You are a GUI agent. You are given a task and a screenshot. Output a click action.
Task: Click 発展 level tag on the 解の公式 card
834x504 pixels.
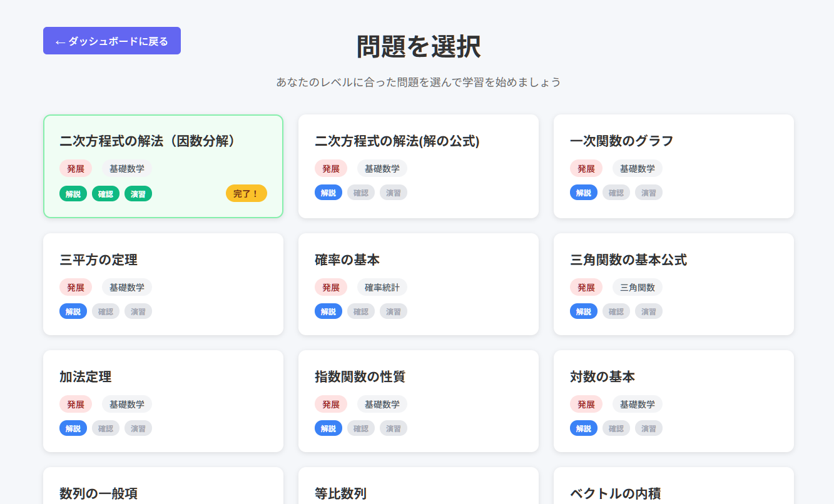(331, 169)
